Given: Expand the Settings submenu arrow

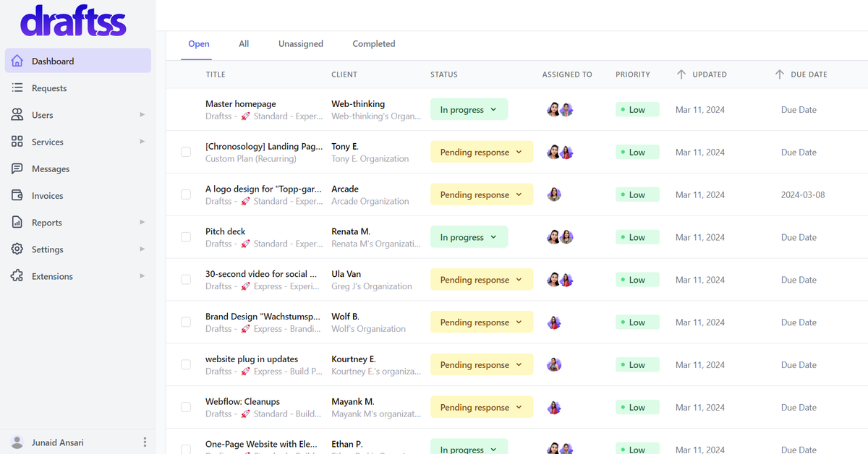Looking at the screenshot, I should tap(142, 249).
